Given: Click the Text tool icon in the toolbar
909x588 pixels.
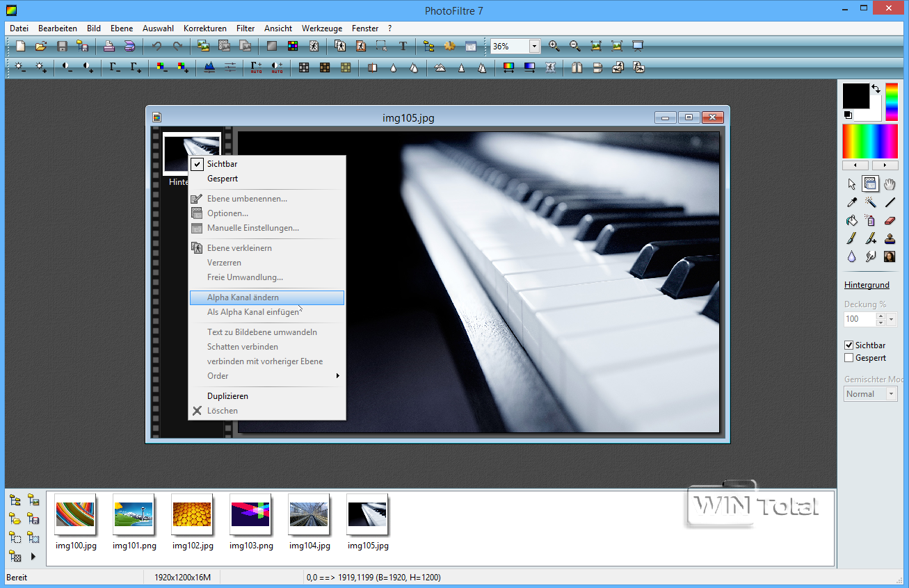Looking at the screenshot, I should [403, 47].
